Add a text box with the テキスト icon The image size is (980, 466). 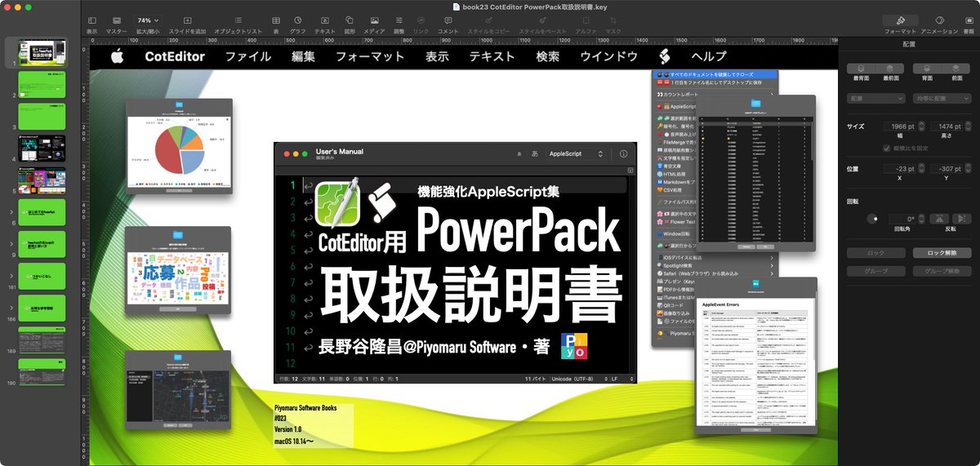[325, 20]
